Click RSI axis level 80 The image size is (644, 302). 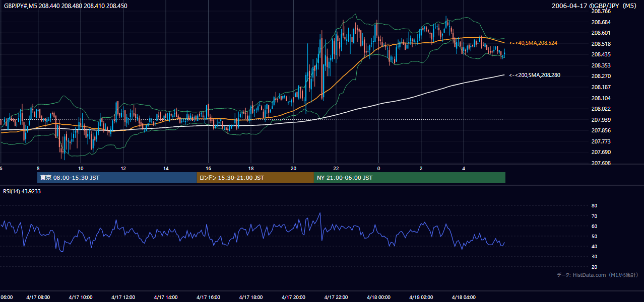(x=594, y=206)
